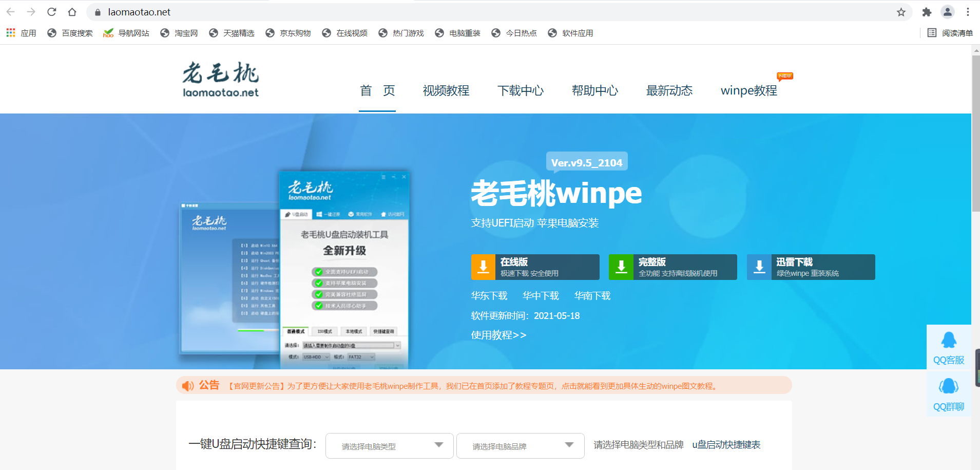Open Chrome three-dot menu
Image resolution: width=980 pixels, height=470 pixels.
(x=968, y=12)
